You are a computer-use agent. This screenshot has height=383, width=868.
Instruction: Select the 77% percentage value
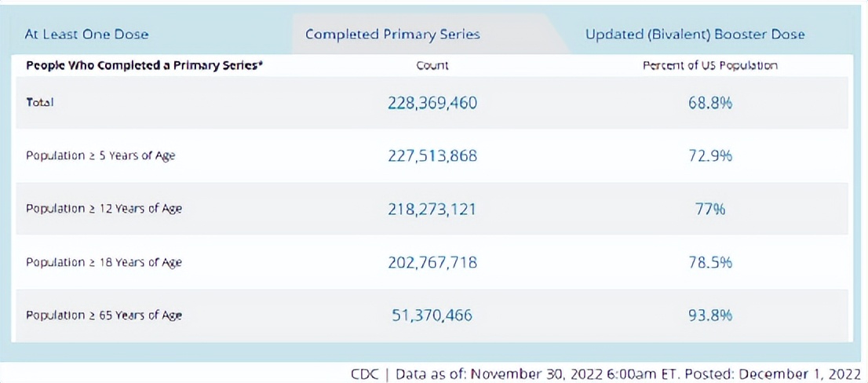pos(709,210)
